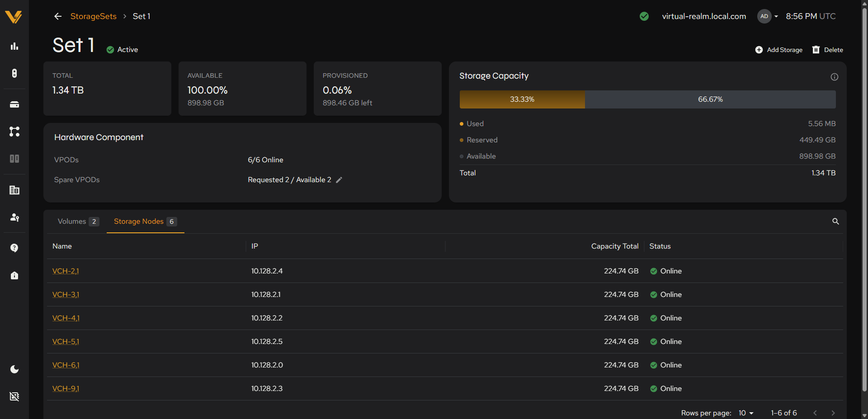The image size is (868, 419).
Task: Open the AD user avatar
Action: coord(764,16)
